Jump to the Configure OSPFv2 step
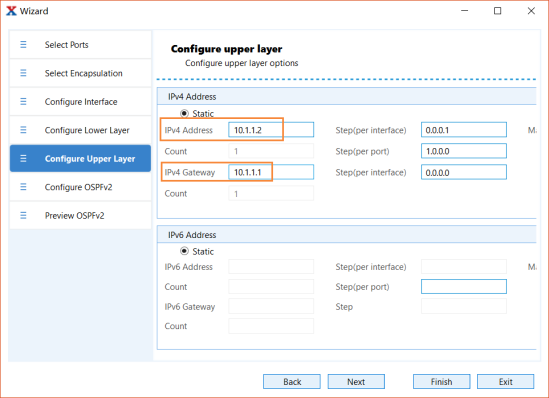 [80, 187]
